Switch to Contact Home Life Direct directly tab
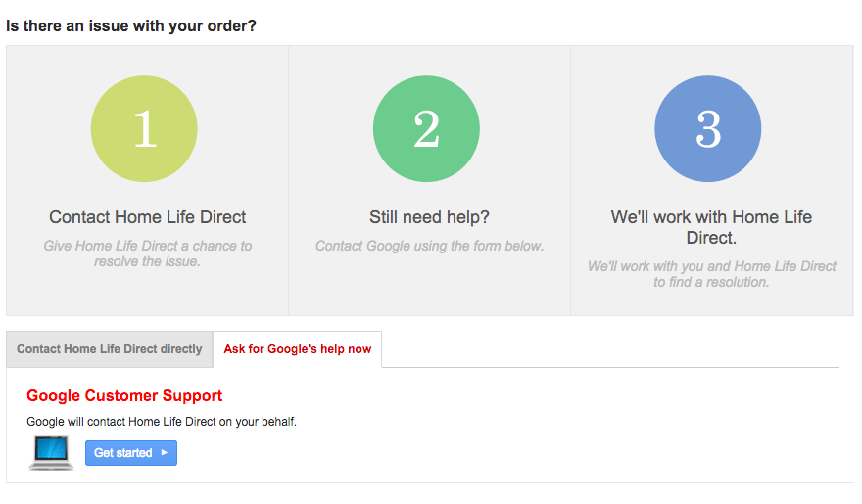Image resolution: width=862 pixels, height=504 pixels. 110,349
